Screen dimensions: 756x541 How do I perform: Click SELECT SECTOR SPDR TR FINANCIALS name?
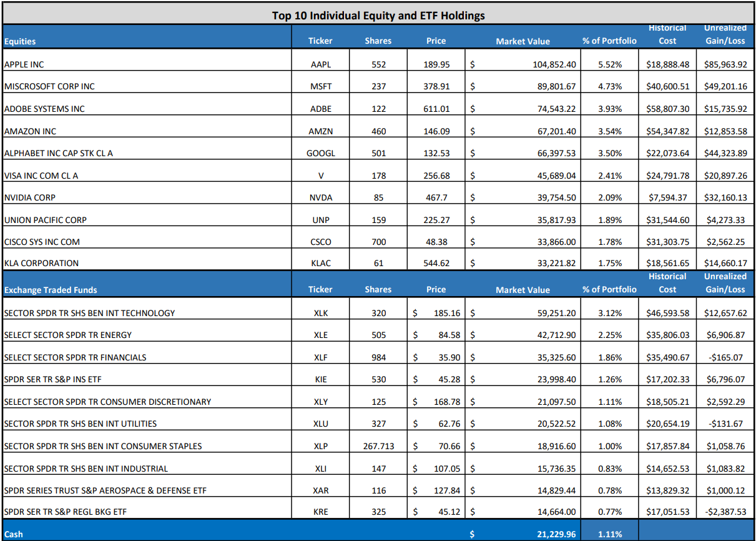pos(75,357)
